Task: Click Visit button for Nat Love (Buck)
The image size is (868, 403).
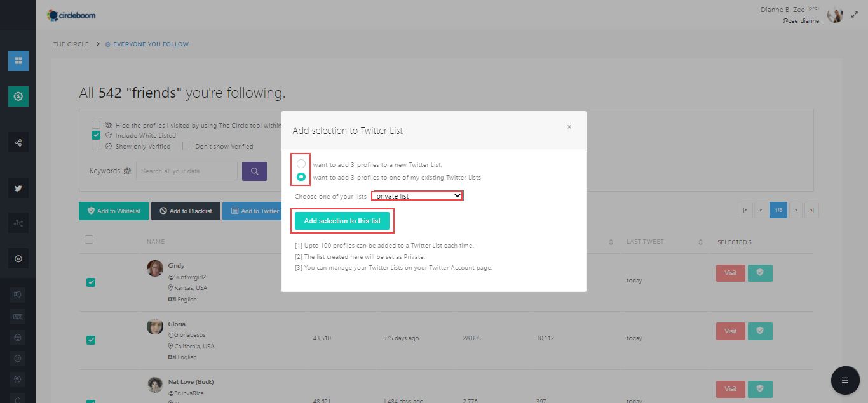Action: [x=730, y=389]
